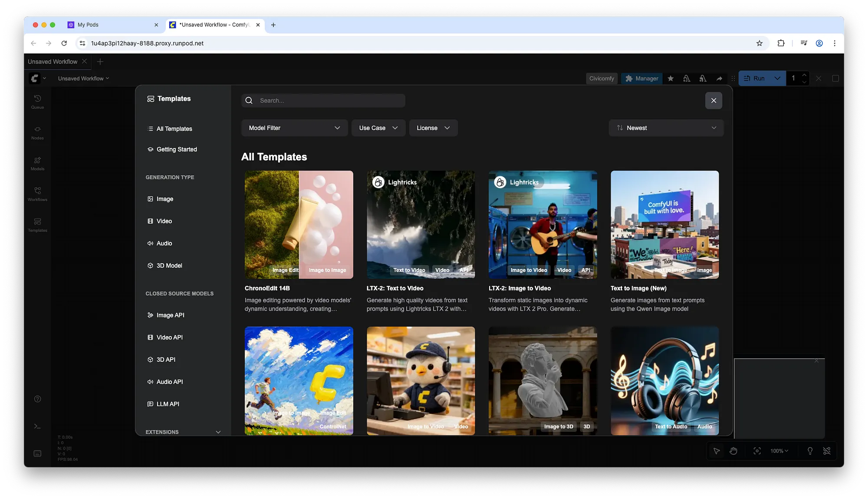Open the Manager button
The height and width of the screenshot is (499, 868).
point(641,78)
